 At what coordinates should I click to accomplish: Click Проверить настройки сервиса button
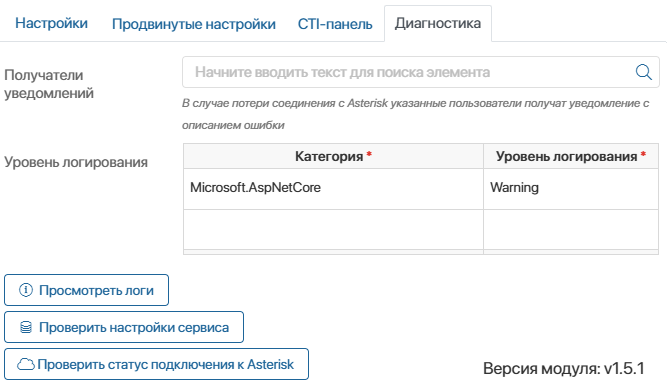click(x=124, y=327)
